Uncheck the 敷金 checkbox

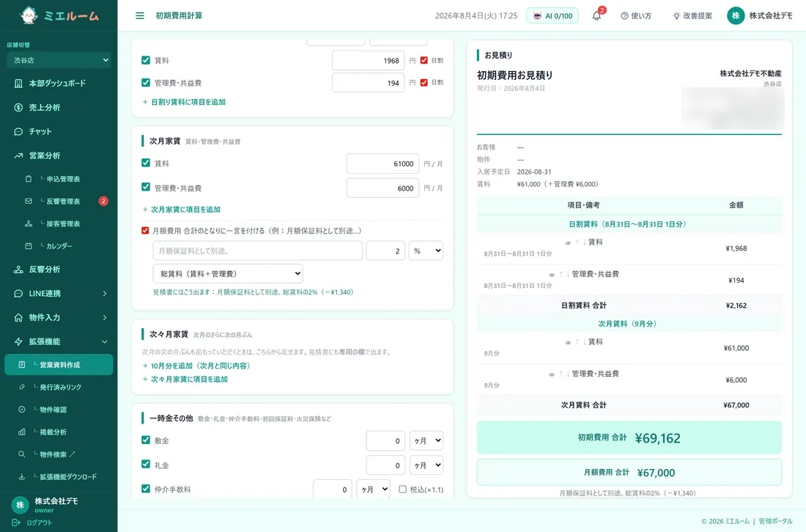pos(146,440)
